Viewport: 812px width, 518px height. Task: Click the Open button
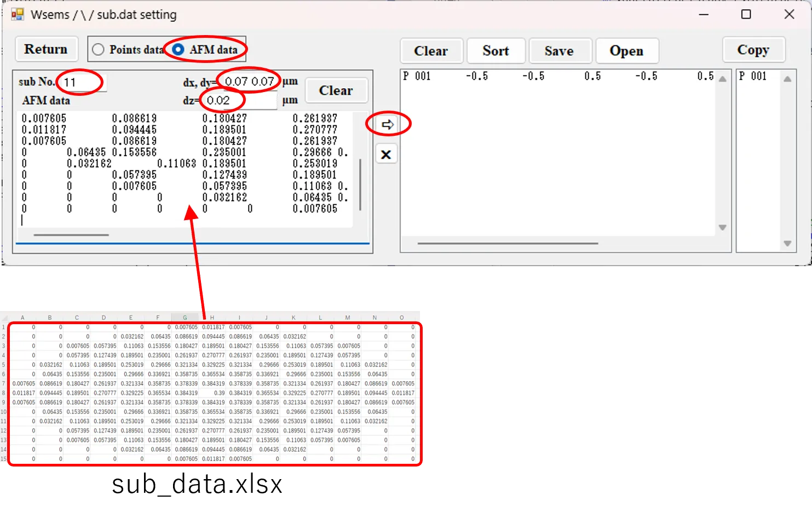pyautogui.click(x=626, y=51)
